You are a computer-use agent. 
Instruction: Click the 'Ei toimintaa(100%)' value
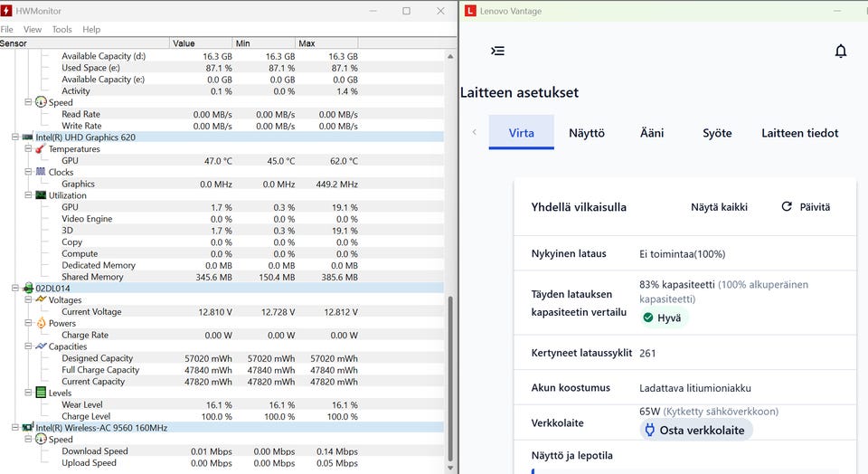click(x=682, y=254)
